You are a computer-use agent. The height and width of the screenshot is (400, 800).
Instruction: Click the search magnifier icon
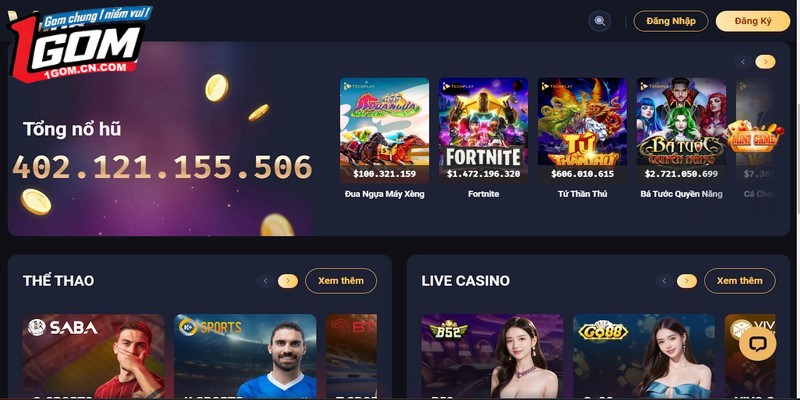click(x=599, y=21)
